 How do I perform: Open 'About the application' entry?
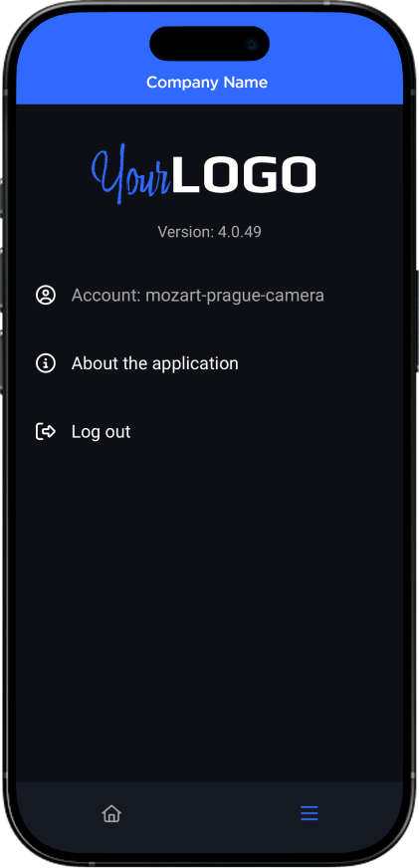coord(155,363)
